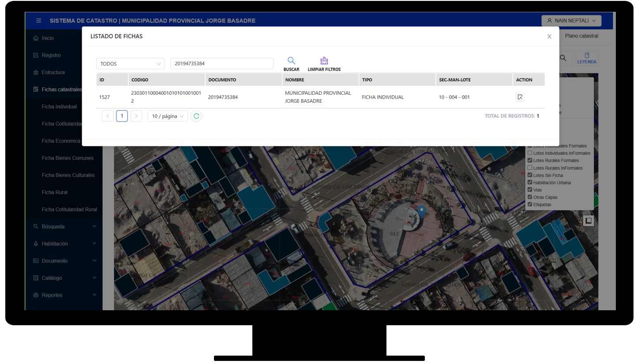
Task: Click the map layers toggle icon
Action: (588, 220)
